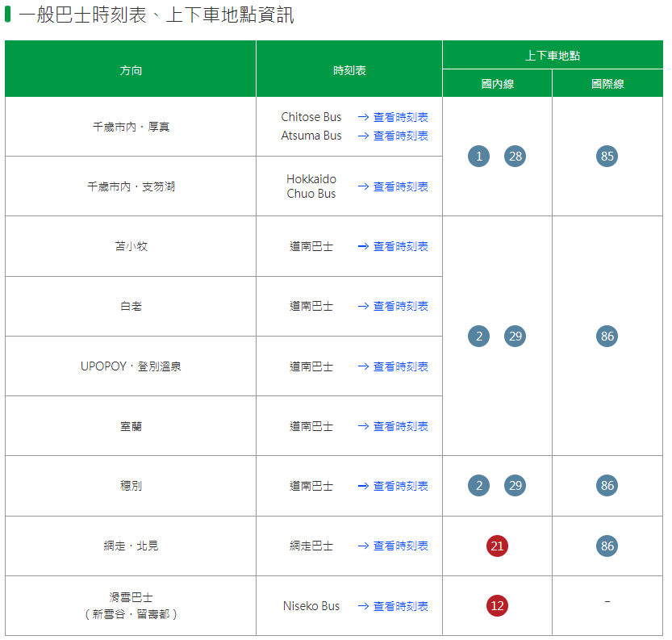This screenshot has width=672, height=640.
Task: Open Chitose Bus 查看時刻表 link
Action: click(x=393, y=118)
